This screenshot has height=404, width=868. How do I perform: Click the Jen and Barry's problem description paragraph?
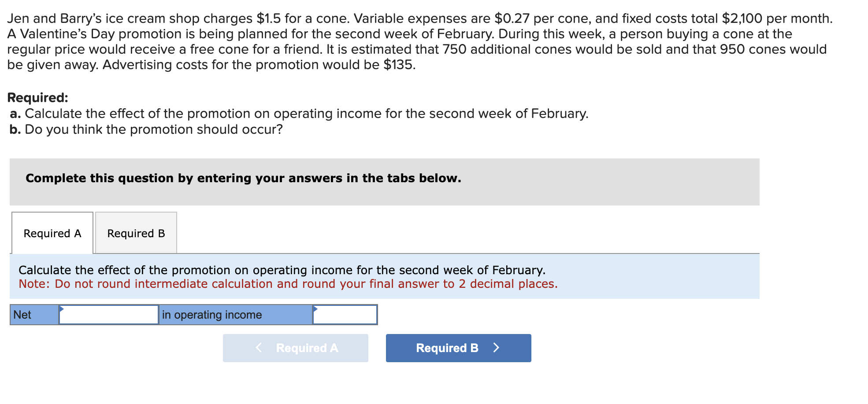pos(419,41)
